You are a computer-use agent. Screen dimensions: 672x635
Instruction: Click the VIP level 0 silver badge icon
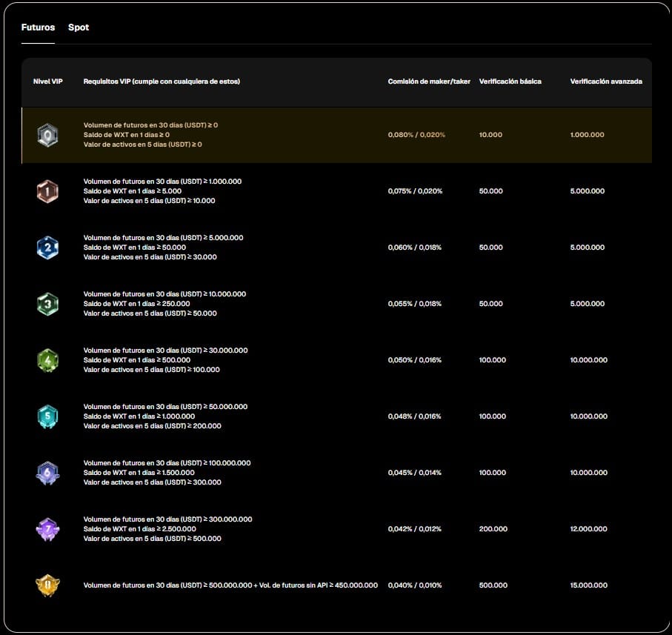(47, 135)
